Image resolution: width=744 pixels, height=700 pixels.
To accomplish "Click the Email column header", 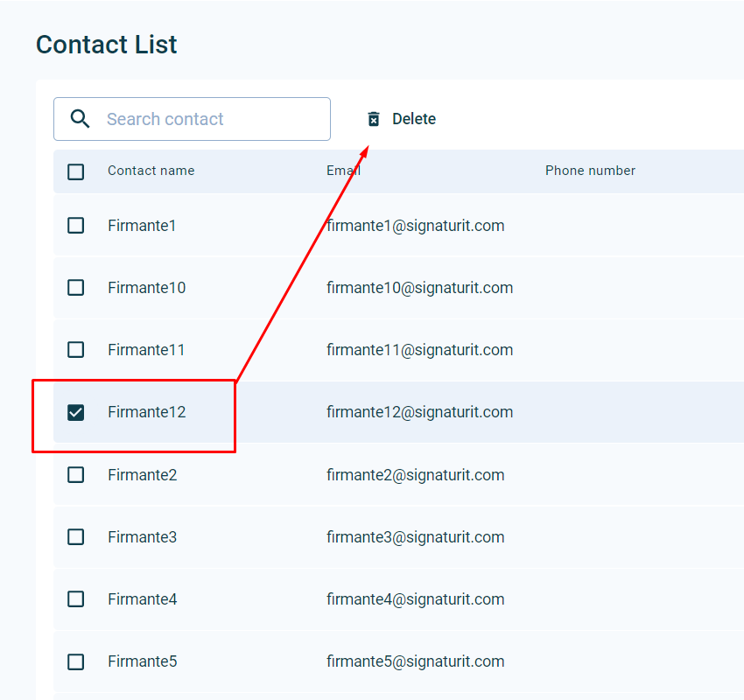I will tap(343, 171).
